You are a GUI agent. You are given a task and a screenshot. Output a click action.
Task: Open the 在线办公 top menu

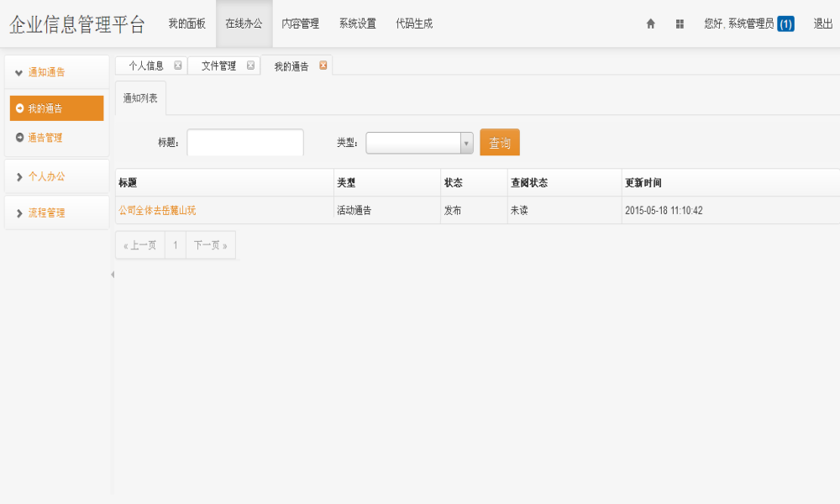[x=244, y=24]
